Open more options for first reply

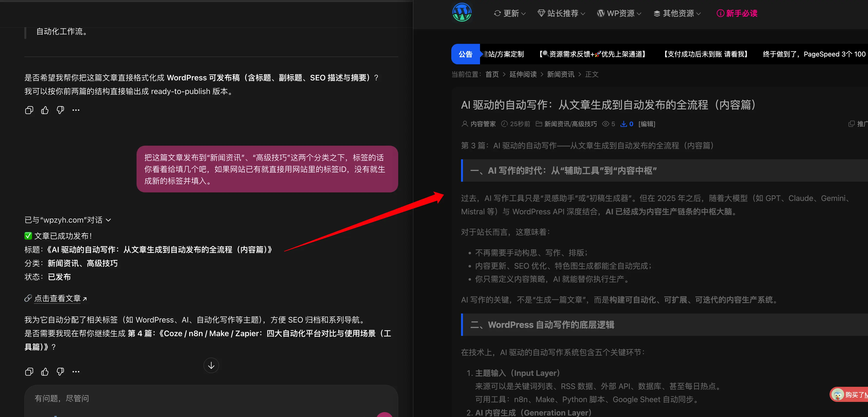pos(76,110)
